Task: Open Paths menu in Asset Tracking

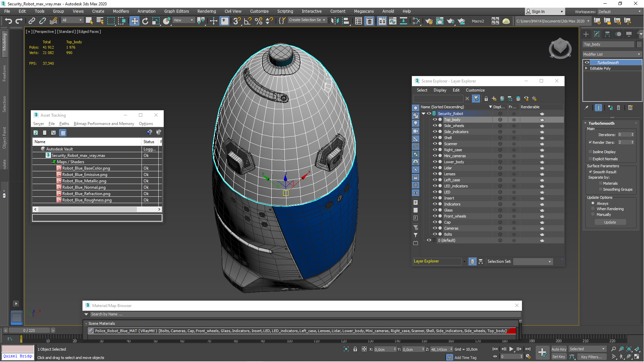Action: (64, 124)
